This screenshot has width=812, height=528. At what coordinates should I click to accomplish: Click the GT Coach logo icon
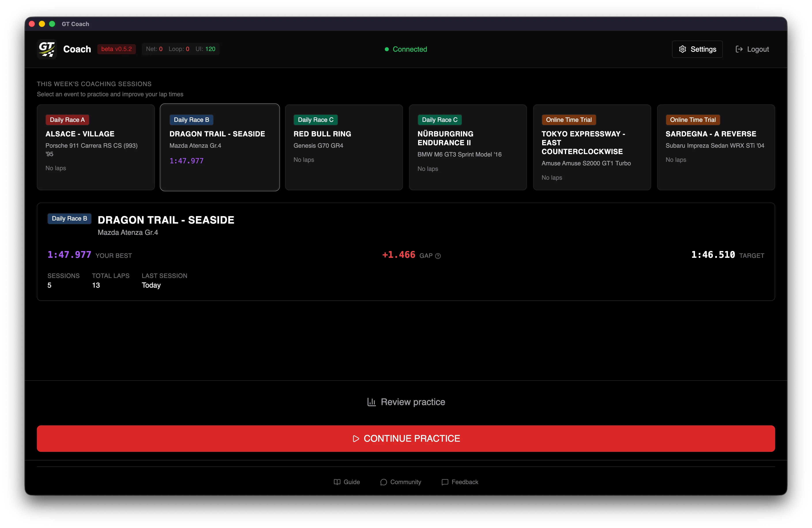tap(47, 49)
